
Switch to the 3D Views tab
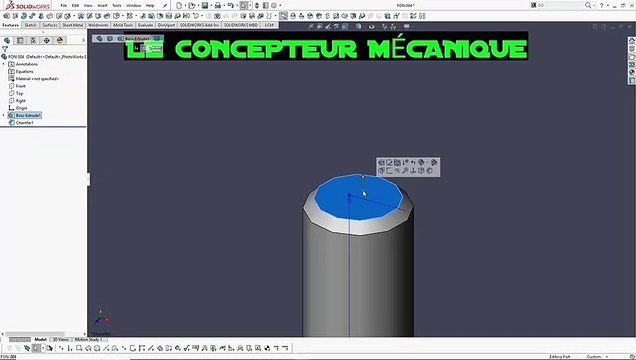(x=60, y=339)
